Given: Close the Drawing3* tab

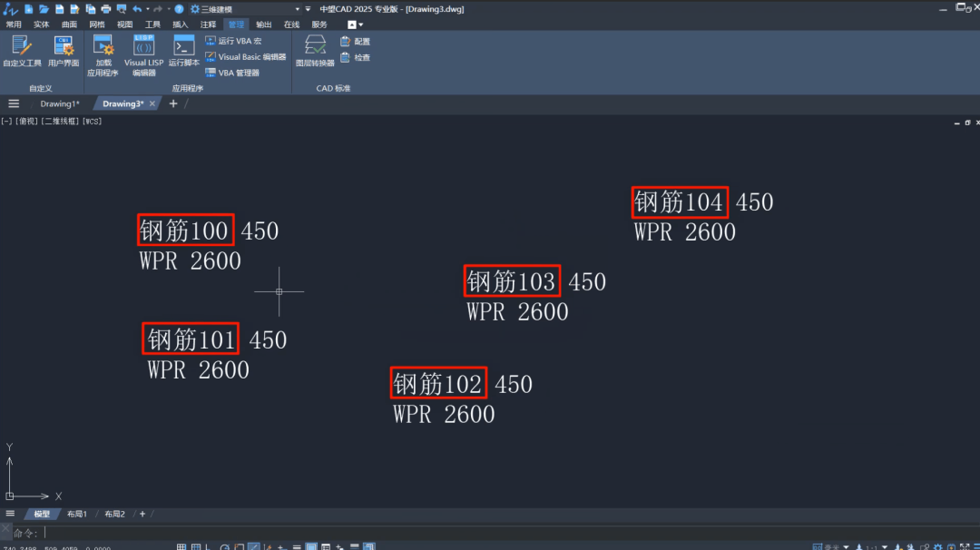Looking at the screenshot, I should pos(152,103).
